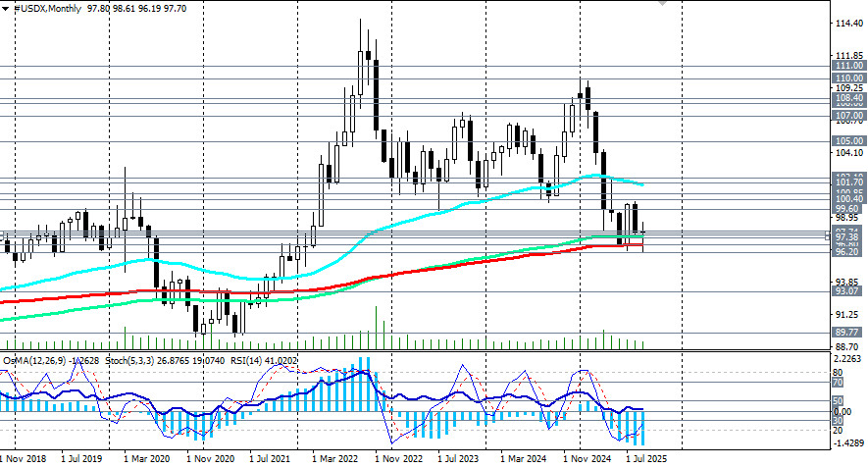The height and width of the screenshot is (467, 868).
Task: Click the 1 Mar 2020 date marker
Action: [147, 458]
